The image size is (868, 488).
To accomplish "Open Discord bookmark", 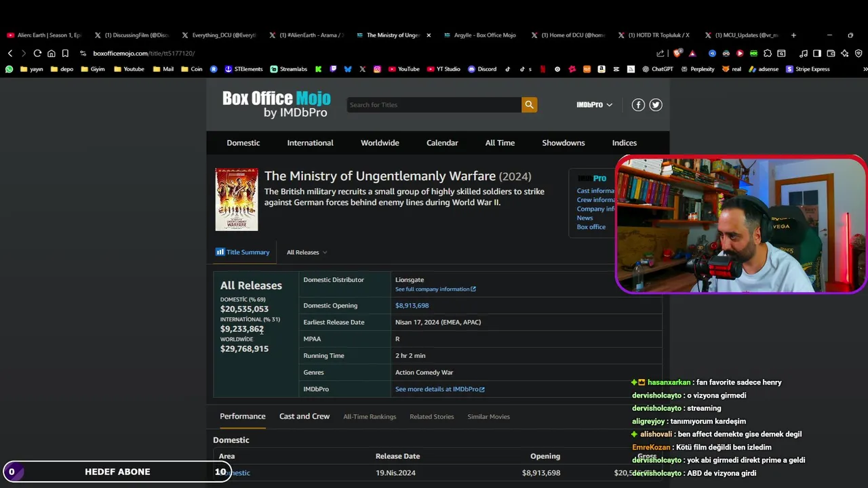I will pyautogui.click(x=482, y=68).
